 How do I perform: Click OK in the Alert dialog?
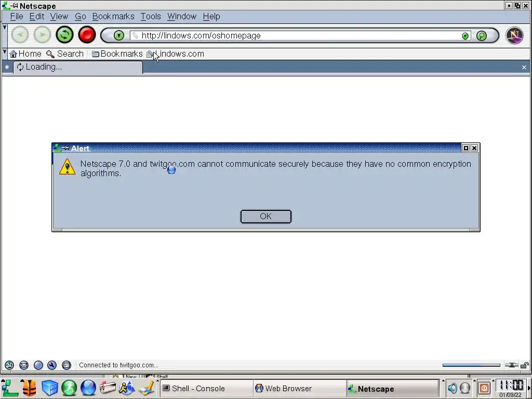265,217
